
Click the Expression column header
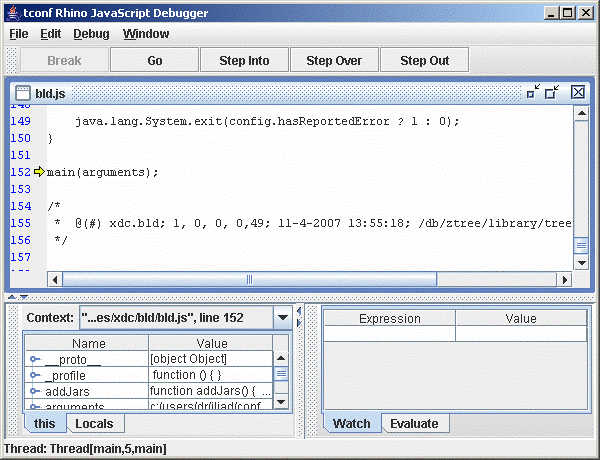(390, 318)
